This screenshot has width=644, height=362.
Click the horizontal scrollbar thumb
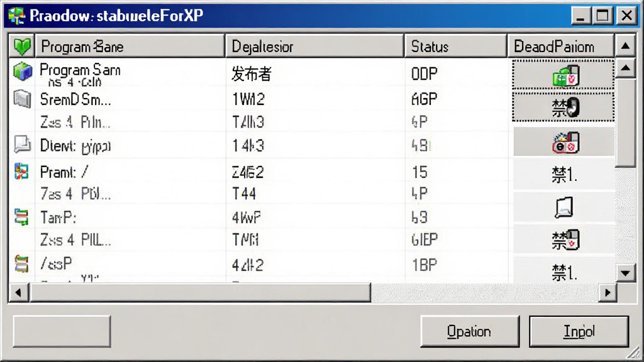coord(201,293)
